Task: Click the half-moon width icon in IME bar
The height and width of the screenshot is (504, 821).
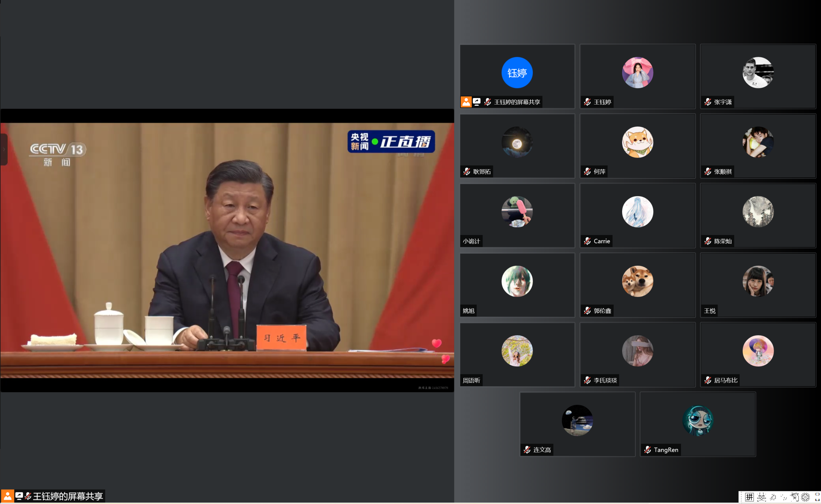Action: click(x=773, y=497)
